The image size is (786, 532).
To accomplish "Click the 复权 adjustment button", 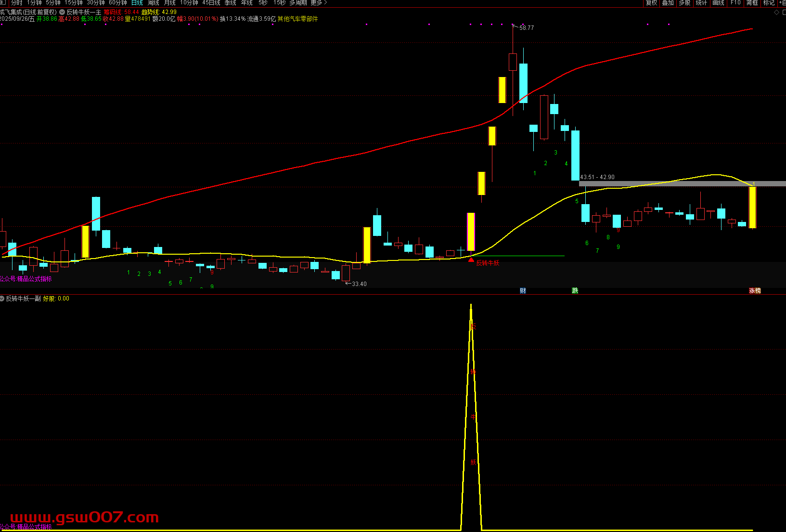I will pos(651,3).
